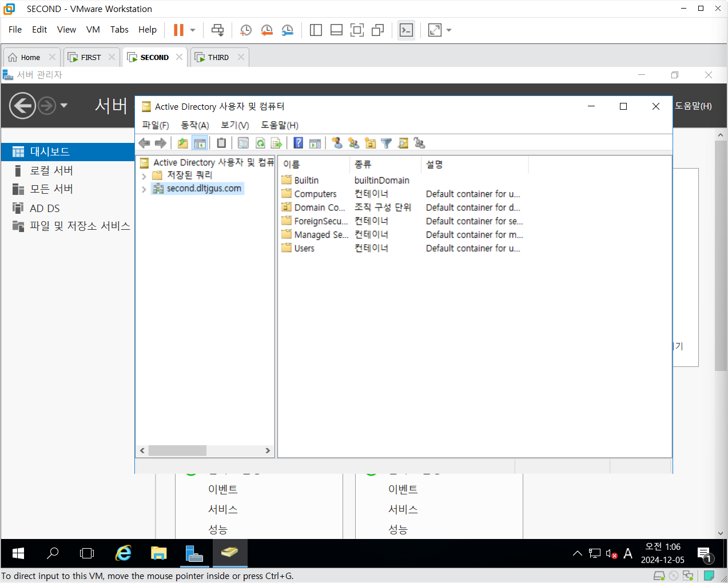Open Windows Start menu
The image size is (728, 583).
point(18,553)
